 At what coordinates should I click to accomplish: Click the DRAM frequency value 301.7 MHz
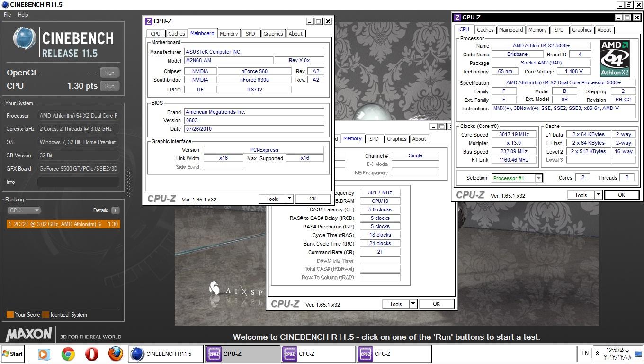point(380,193)
